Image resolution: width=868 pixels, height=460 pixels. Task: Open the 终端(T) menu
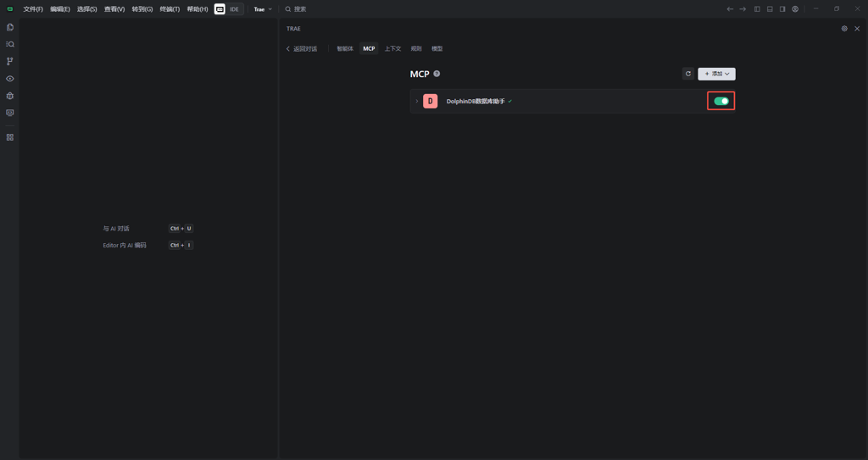(x=170, y=9)
